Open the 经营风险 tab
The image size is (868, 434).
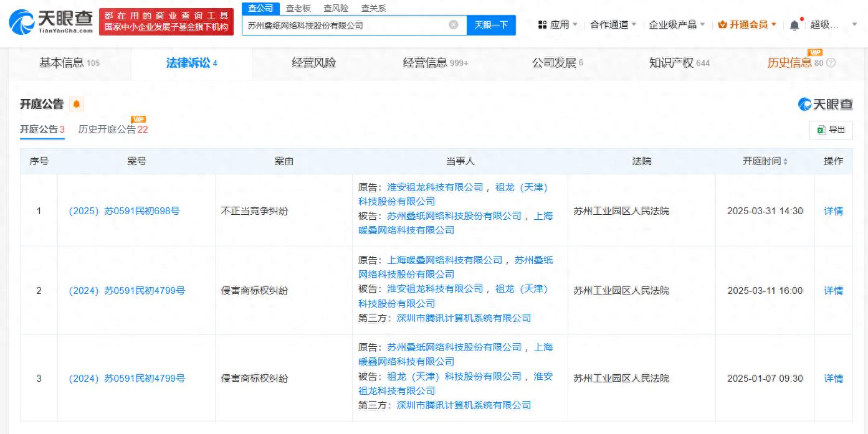click(x=313, y=63)
